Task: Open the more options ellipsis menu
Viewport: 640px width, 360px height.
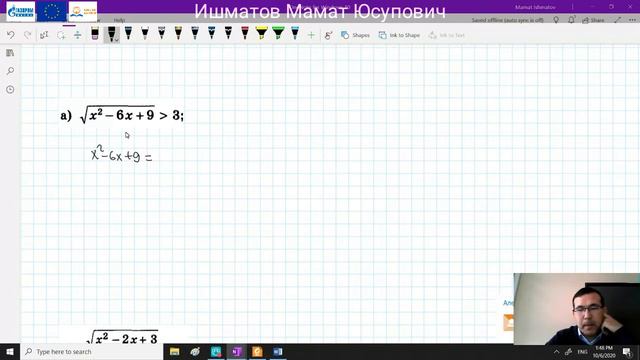Action: click(632, 20)
